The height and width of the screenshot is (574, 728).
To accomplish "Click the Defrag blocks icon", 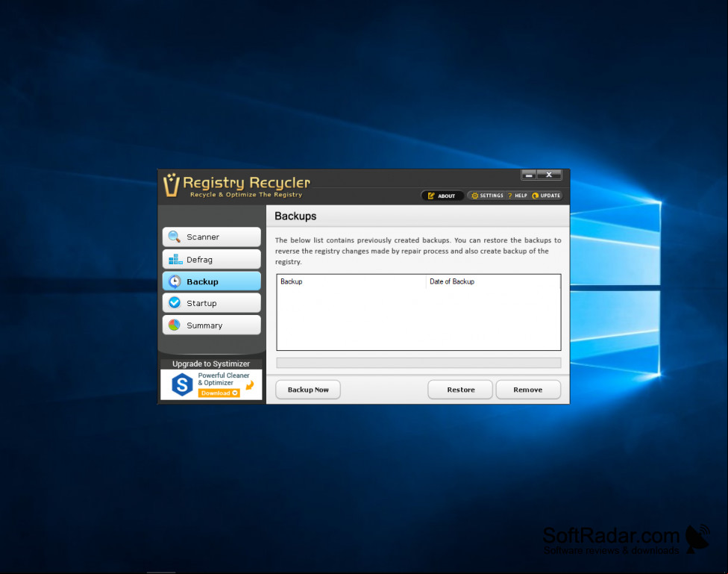I will click(x=175, y=259).
